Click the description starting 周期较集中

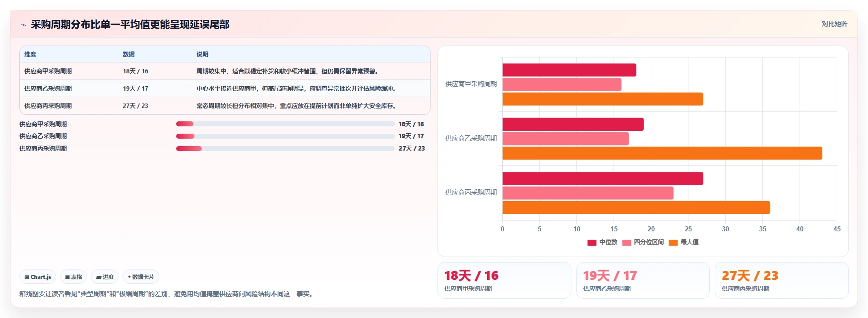289,71
